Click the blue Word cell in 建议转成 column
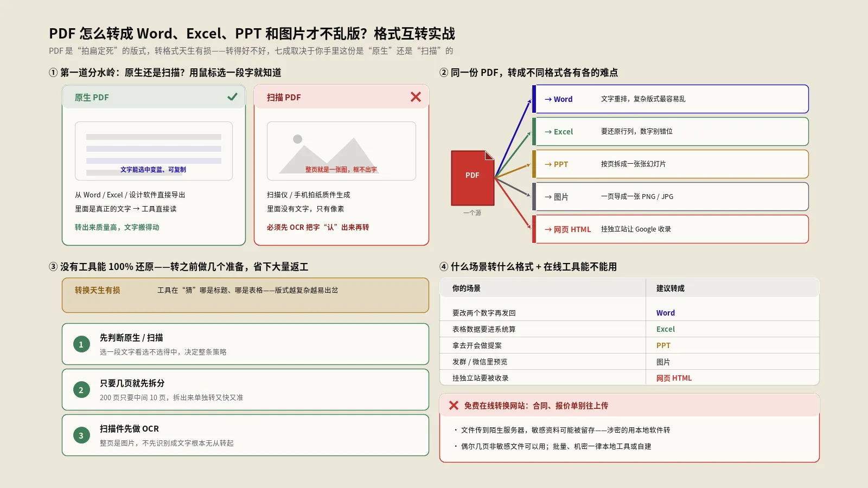 coord(666,313)
